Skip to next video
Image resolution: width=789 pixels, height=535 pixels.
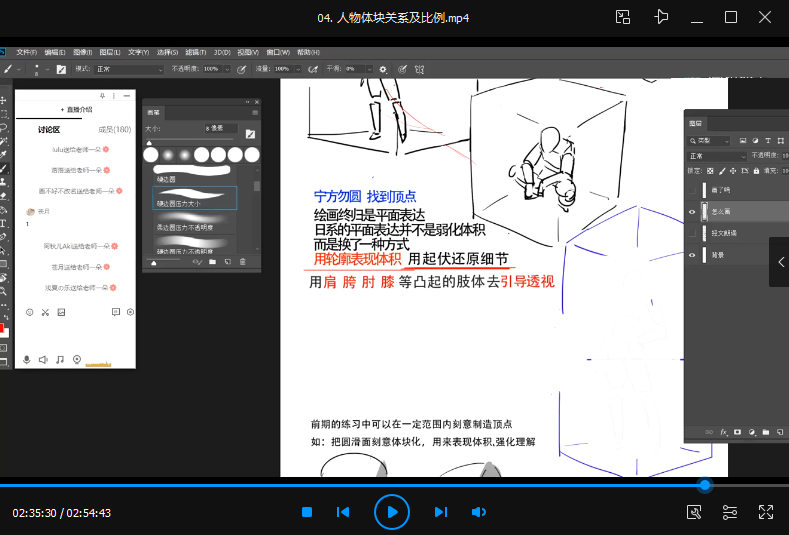[440, 512]
